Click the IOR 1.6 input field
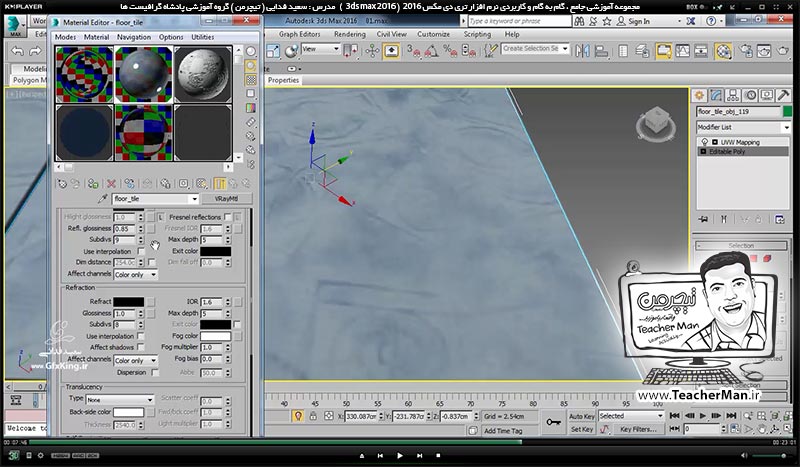The height and width of the screenshot is (467, 800). [211, 302]
